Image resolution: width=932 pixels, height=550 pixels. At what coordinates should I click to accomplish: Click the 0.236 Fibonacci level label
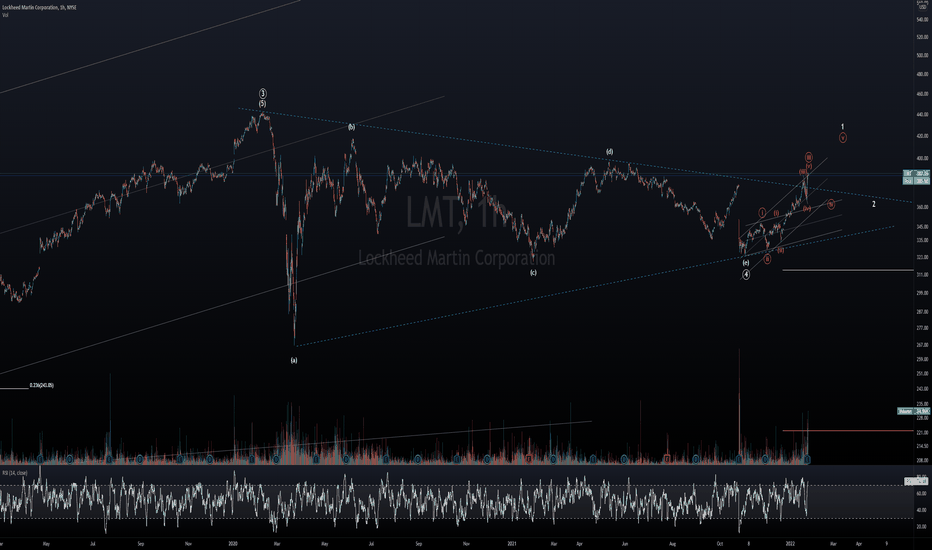click(x=42, y=385)
